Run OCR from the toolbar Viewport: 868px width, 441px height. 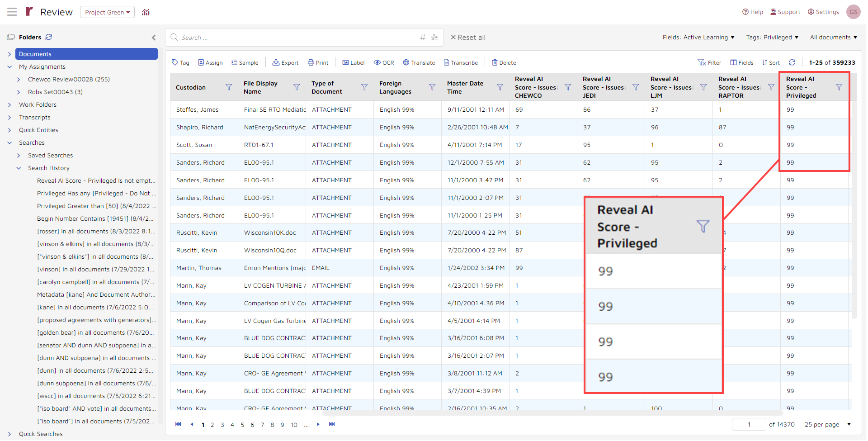pos(384,62)
